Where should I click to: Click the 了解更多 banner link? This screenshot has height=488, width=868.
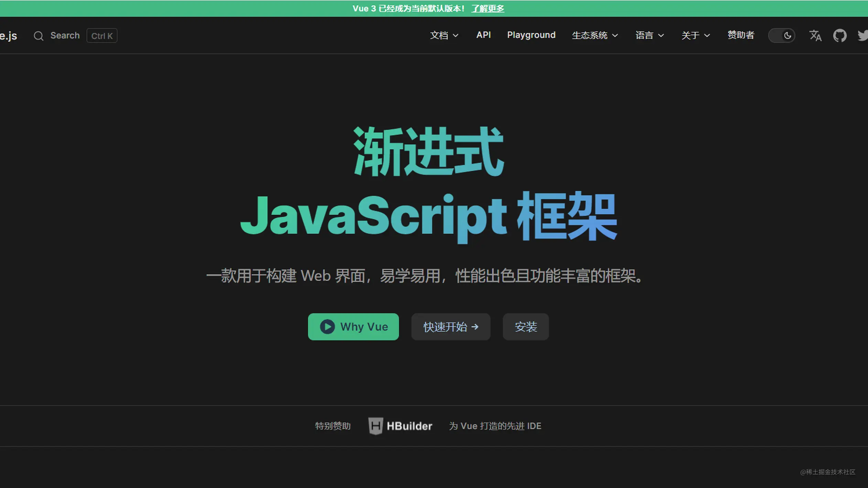pyautogui.click(x=487, y=9)
